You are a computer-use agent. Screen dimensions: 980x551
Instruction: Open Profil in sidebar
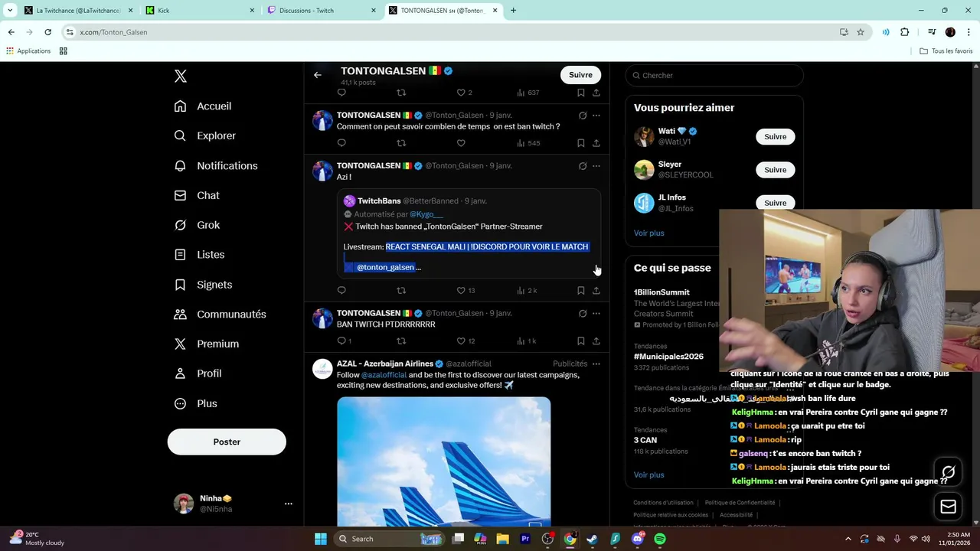[x=198, y=373]
